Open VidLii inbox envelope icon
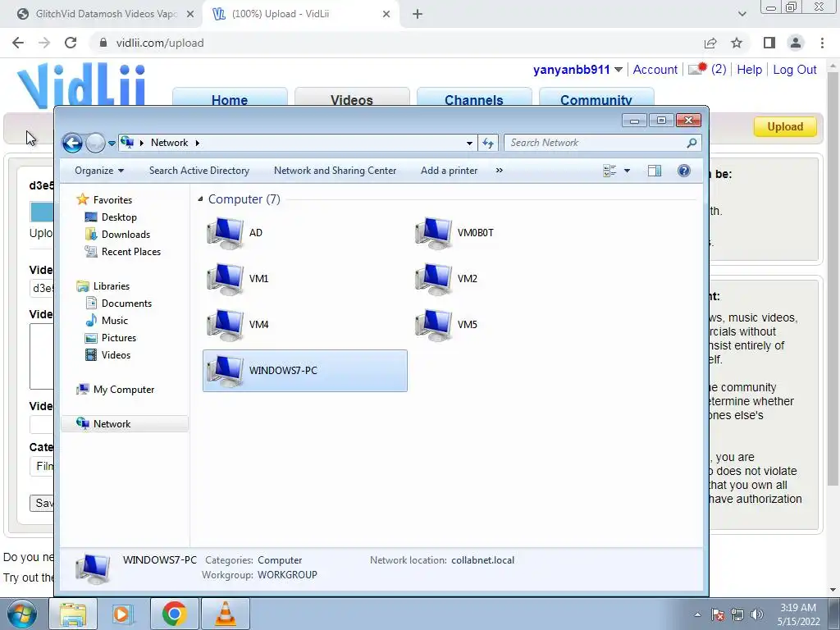Image resolution: width=840 pixels, height=630 pixels. click(697, 69)
